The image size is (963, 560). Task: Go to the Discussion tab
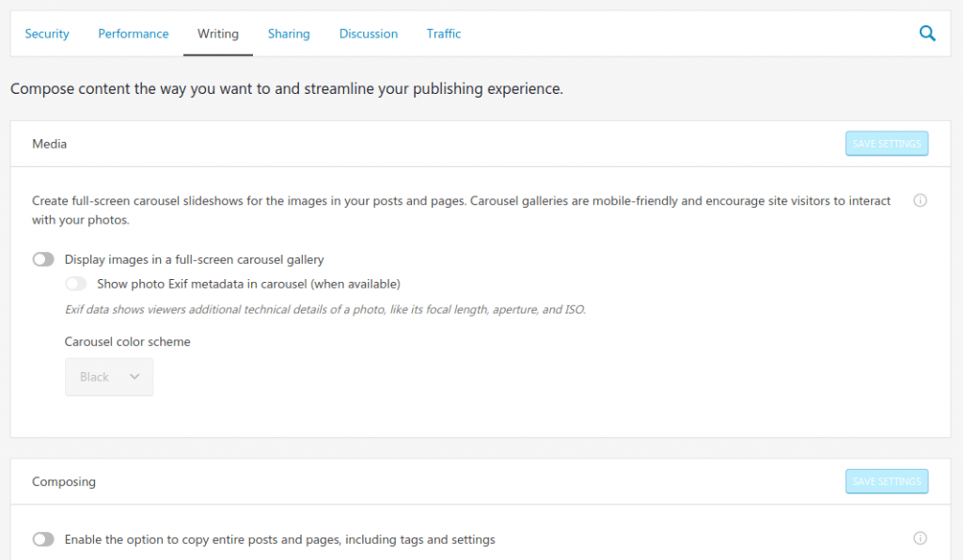[369, 34]
